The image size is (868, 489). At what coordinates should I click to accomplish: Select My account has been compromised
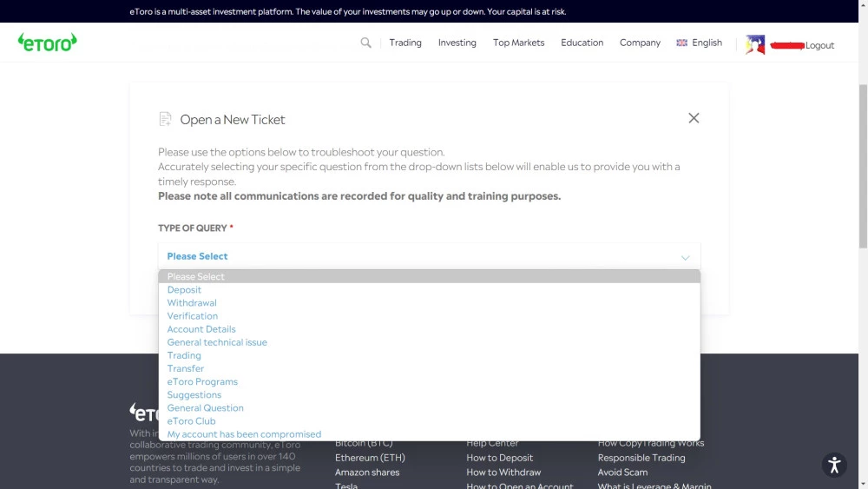[x=429, y=435]
